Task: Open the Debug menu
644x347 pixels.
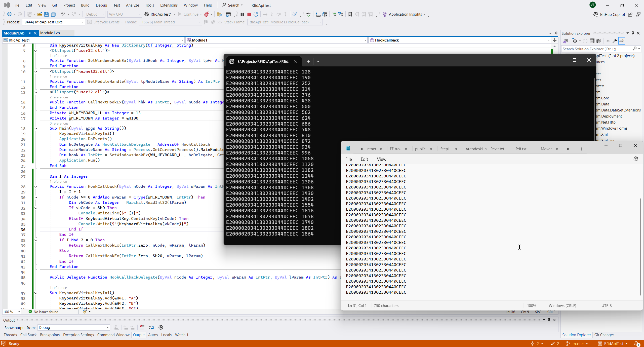Action: click(101, 5)
